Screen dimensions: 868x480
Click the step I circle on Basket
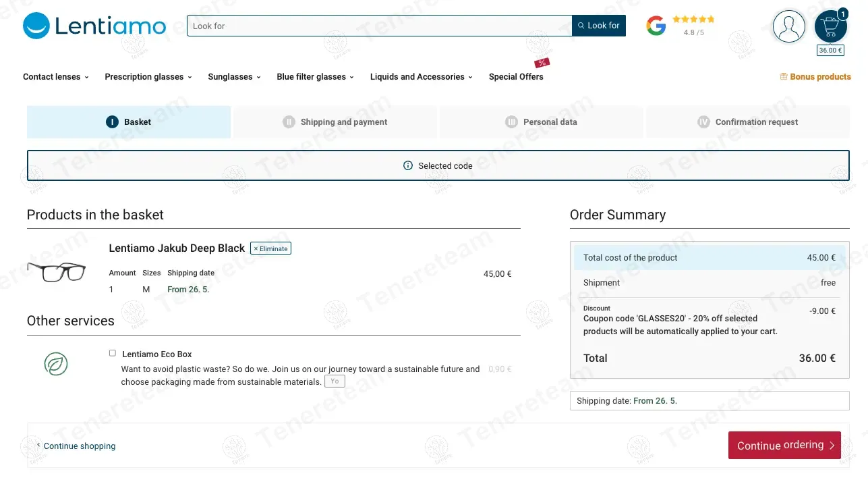112,122
